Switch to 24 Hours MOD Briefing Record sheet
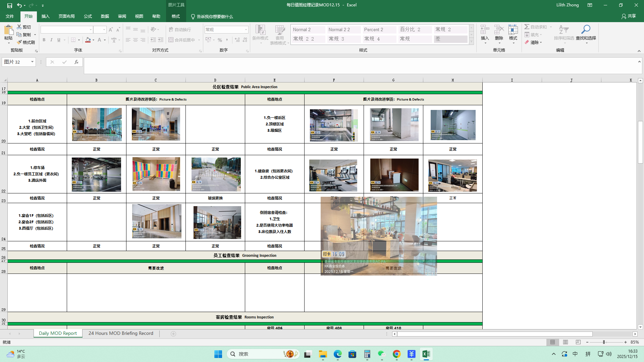 pyautogui.click(x=121, y=334)
